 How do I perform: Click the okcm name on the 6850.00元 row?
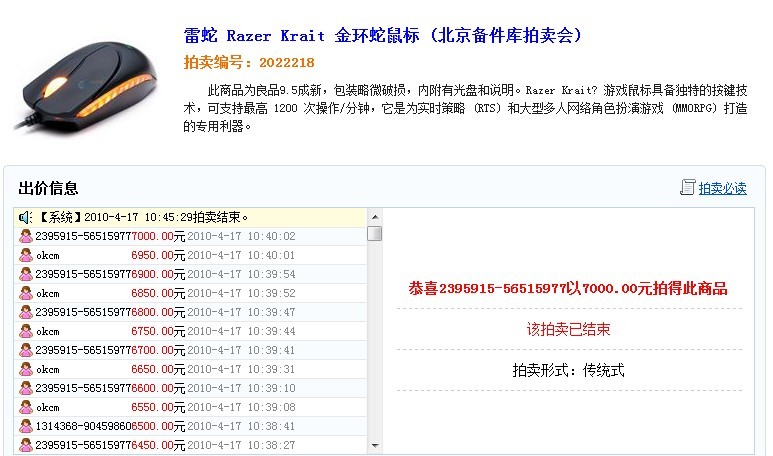(48, 293)
